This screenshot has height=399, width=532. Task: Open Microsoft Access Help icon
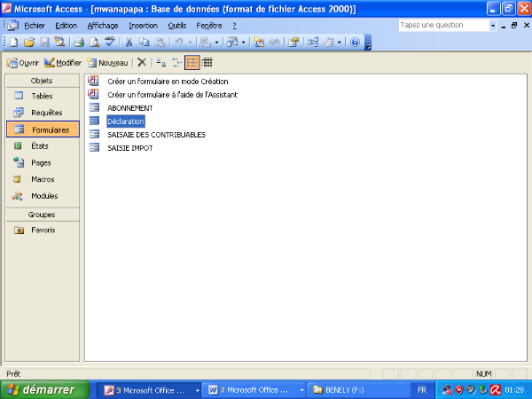tap(355, 43)
